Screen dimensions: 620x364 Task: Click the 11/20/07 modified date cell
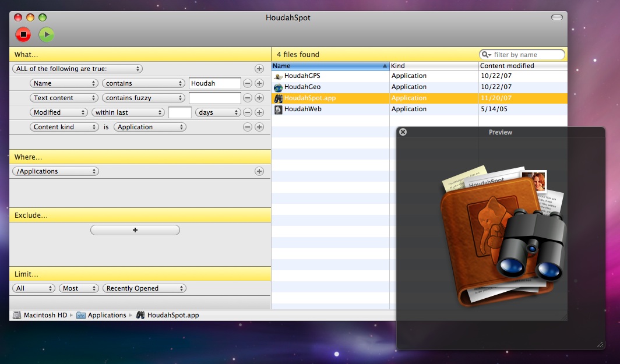[496, 98]
